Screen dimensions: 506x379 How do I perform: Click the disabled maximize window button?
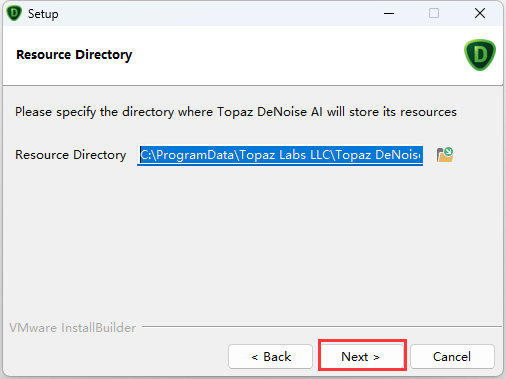coord(434,13)
